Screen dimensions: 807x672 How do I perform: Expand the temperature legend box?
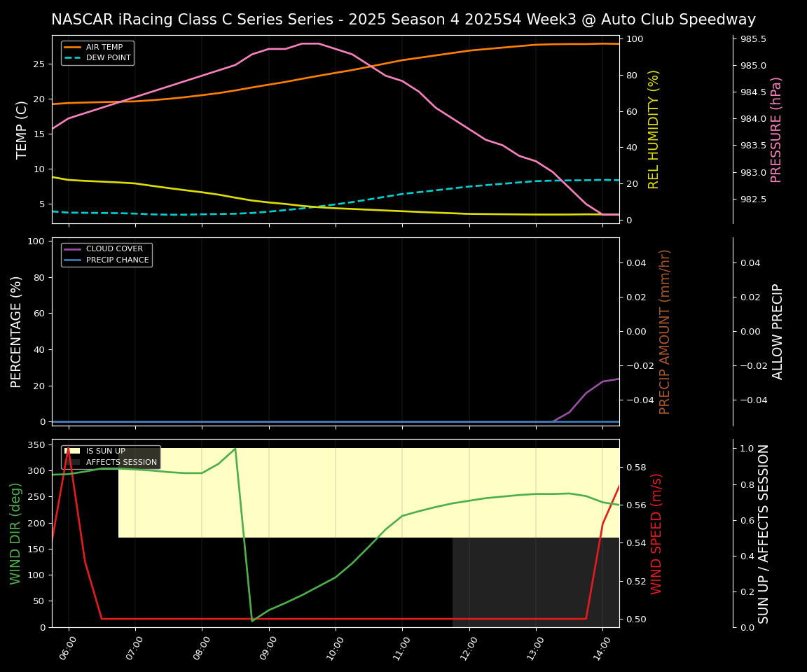pos(97,51)
